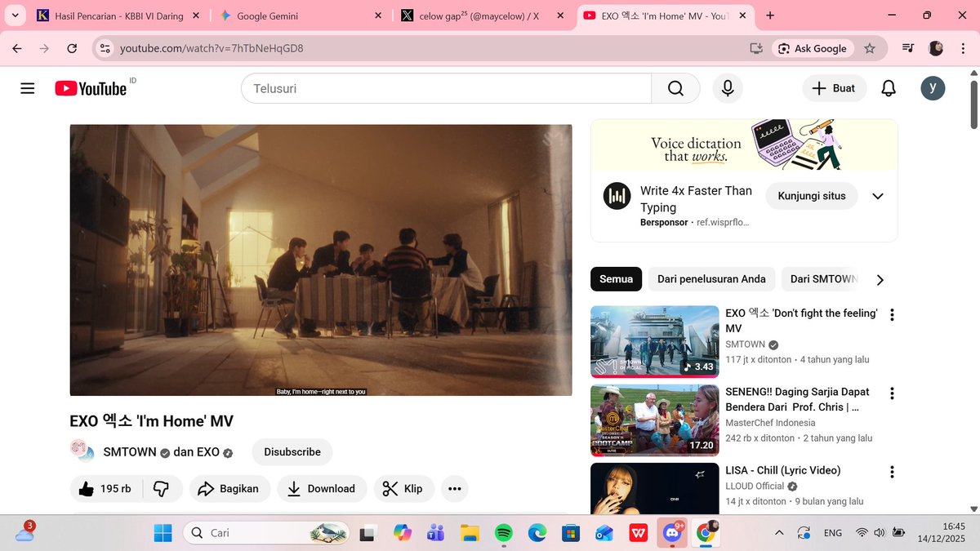The width and height of the screenshot is (980, 551).
Task: Open the Chrome three-dot menu
Action: (x=964, y=48)
